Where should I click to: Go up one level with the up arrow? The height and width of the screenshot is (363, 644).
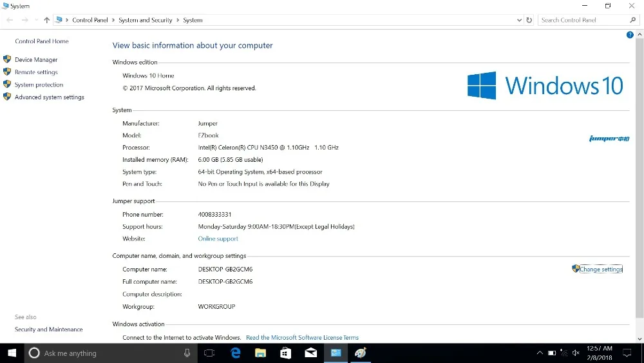[46, 20]
